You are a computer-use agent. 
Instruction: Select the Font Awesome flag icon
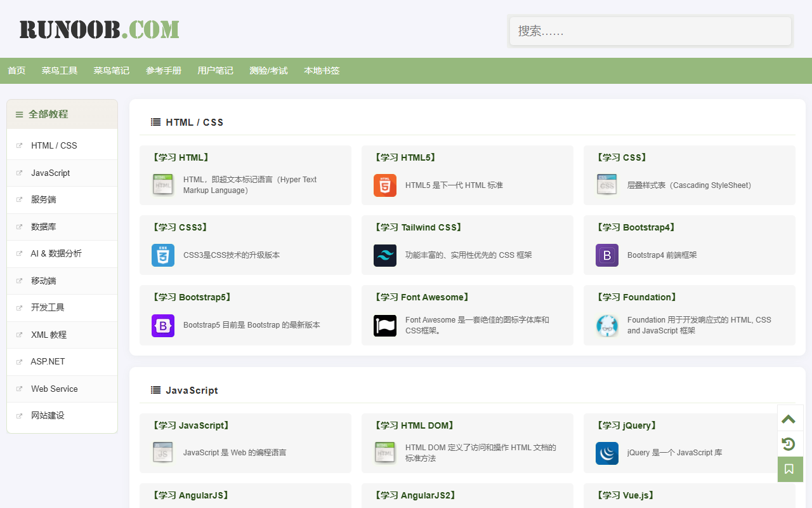pos(384,325)
